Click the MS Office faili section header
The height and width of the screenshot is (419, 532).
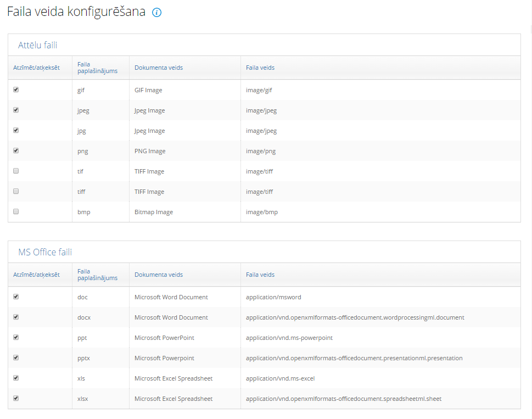coord(45,252)
